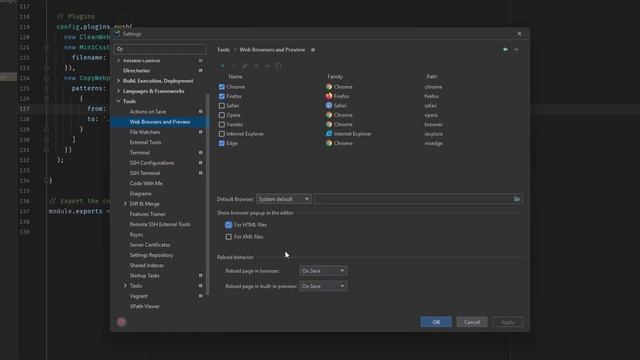Image resolution: width=640 pixels, height=360 pixels.
Task: Select Actions on Save in the settings tree
Action: [x=148, y=111]
